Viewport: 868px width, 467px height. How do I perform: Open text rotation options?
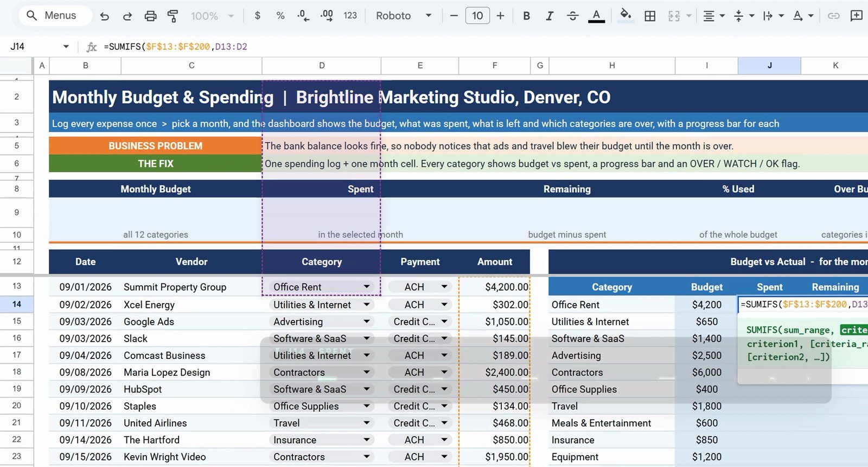pos(803,16)
